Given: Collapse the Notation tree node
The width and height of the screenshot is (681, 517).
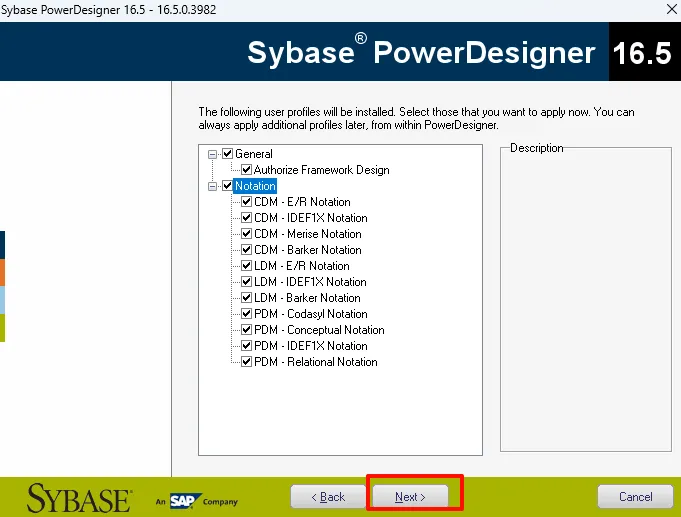Looking at the screenshot, I should click(x=212, y=186).
